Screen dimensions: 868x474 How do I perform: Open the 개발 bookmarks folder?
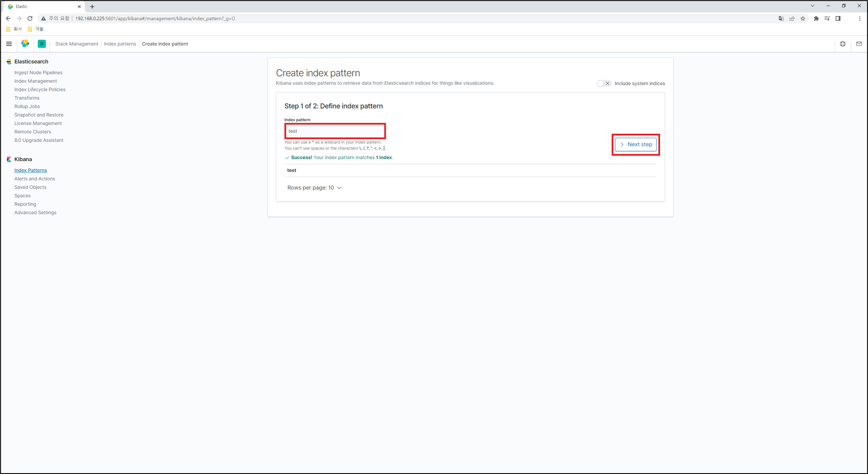tap(36, 29)
